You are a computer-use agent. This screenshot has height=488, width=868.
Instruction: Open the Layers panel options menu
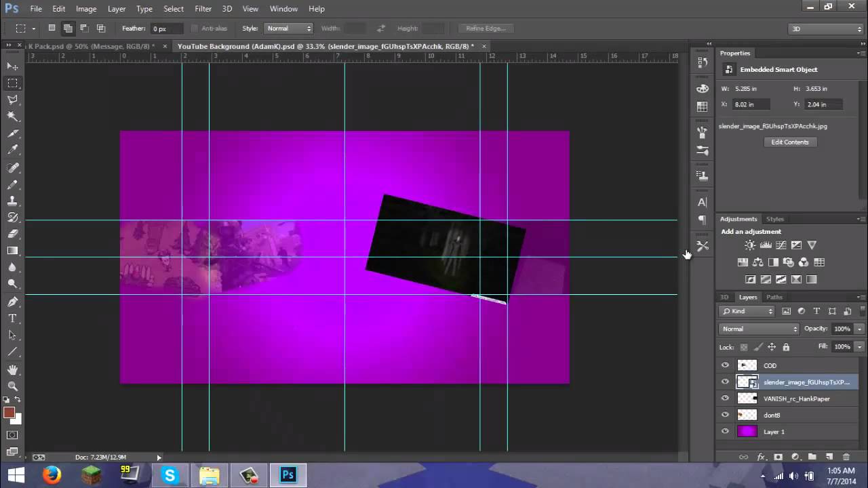point(861,297)
